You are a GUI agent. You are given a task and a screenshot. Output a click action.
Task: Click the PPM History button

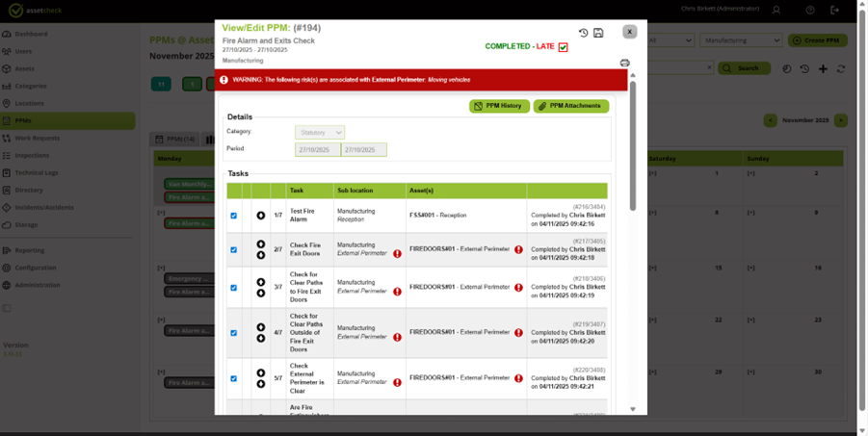click(499, 106)
